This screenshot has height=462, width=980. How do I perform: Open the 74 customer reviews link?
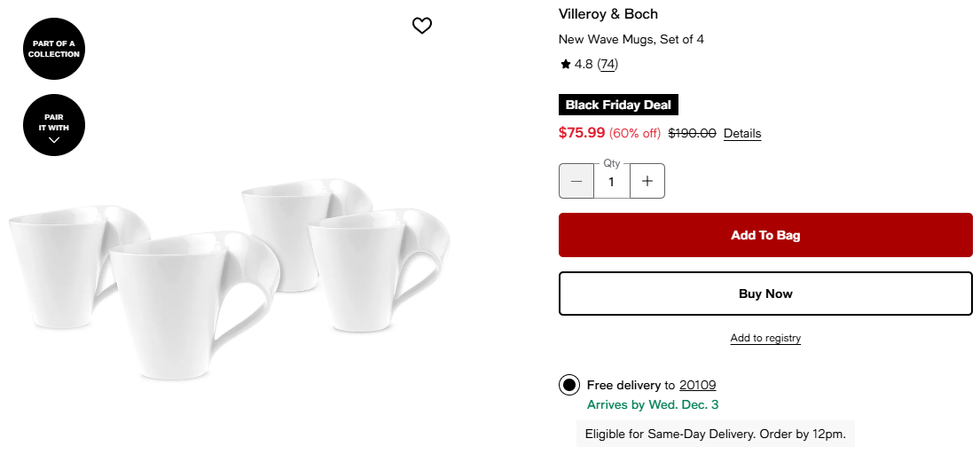click(608, 64)
